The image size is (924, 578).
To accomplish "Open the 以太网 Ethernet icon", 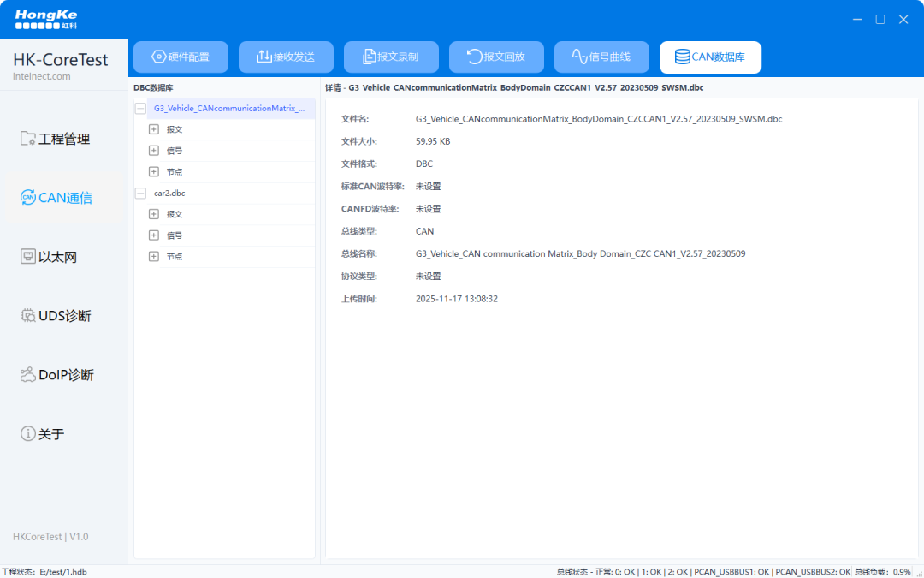I will click(x=27, y=257).
